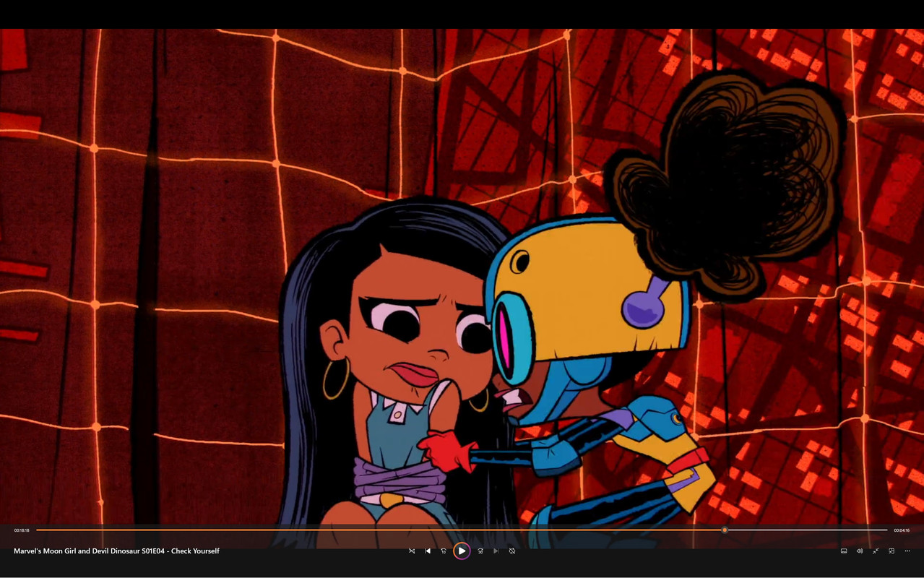
Task: Click the remaining time 00:04:16
Action: click(902, 530)
